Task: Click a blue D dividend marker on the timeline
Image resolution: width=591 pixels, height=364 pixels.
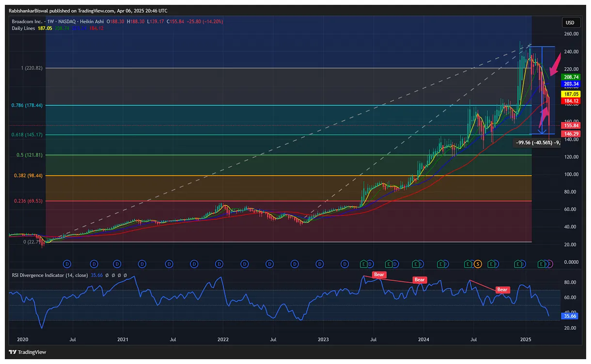Action: point(67,264)
